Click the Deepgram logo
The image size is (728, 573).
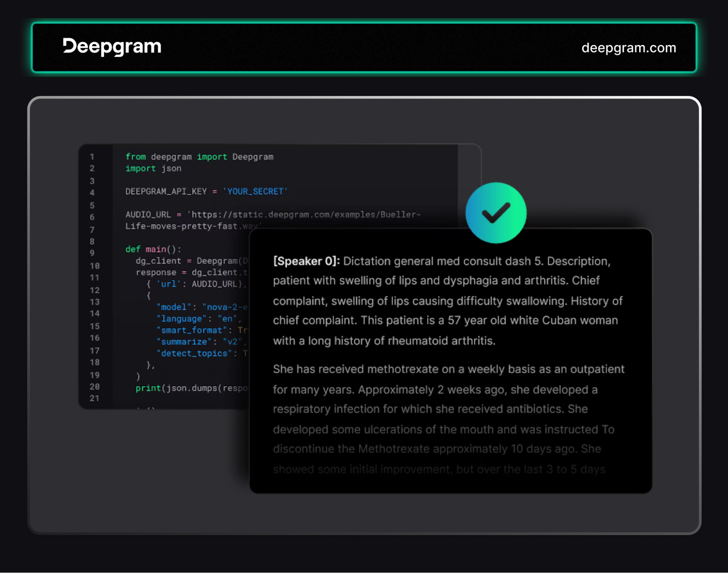pyautogui.click(x=112, y=47)
